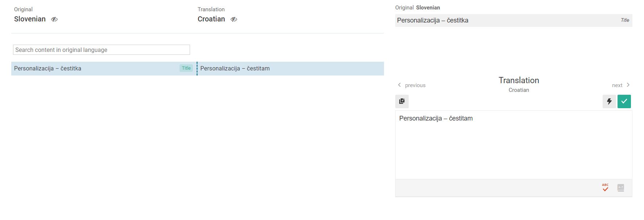Click left chevron beside previous
644x220 pixels.
399,85
